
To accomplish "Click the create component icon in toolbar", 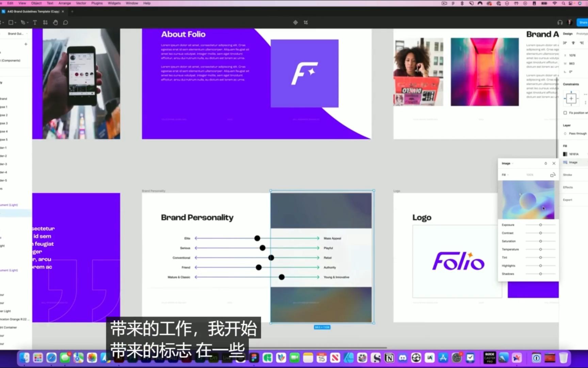I will pos(295,22).
